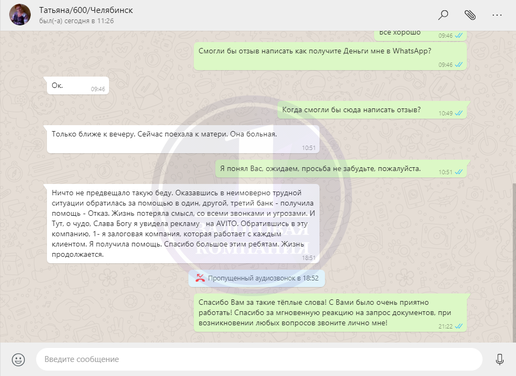
Task: Select message 'Смогли бы отзыв написать как получите Деньги'
Action: 330,57
